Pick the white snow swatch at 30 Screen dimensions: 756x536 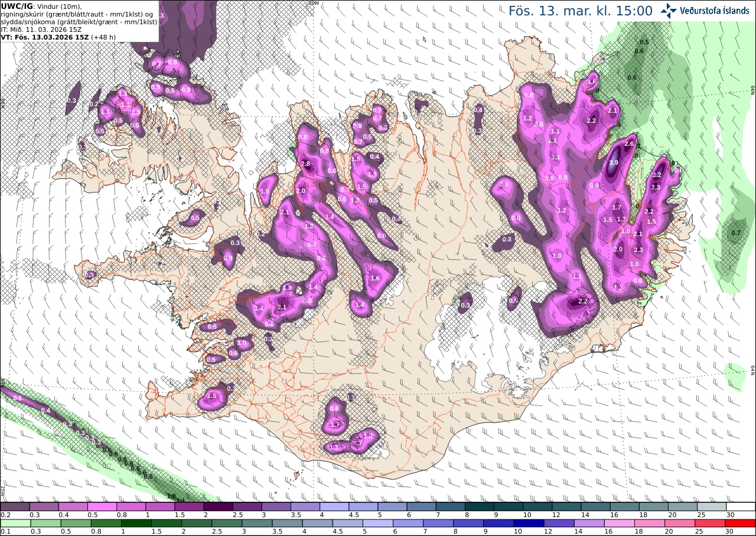pos(741,506)
